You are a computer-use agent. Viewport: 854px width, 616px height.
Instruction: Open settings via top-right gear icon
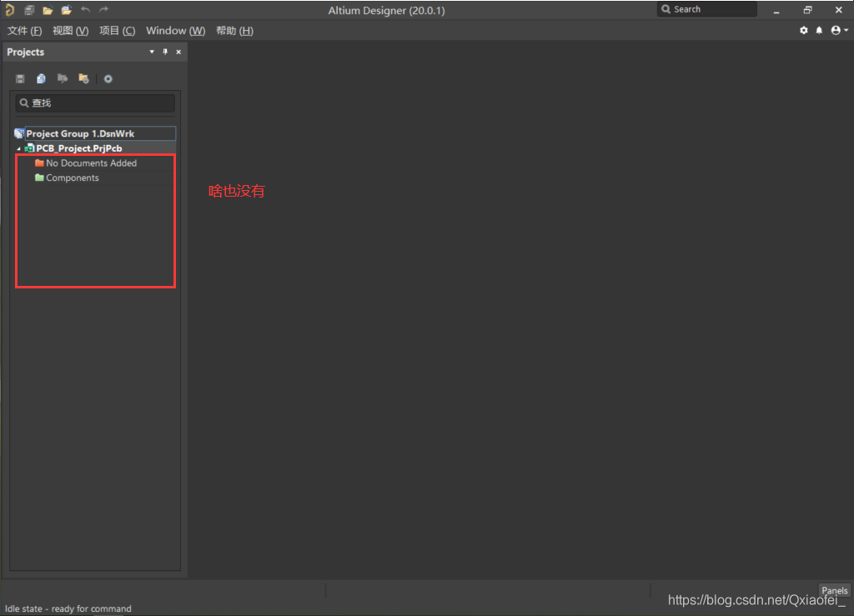(x=803, y=31)
